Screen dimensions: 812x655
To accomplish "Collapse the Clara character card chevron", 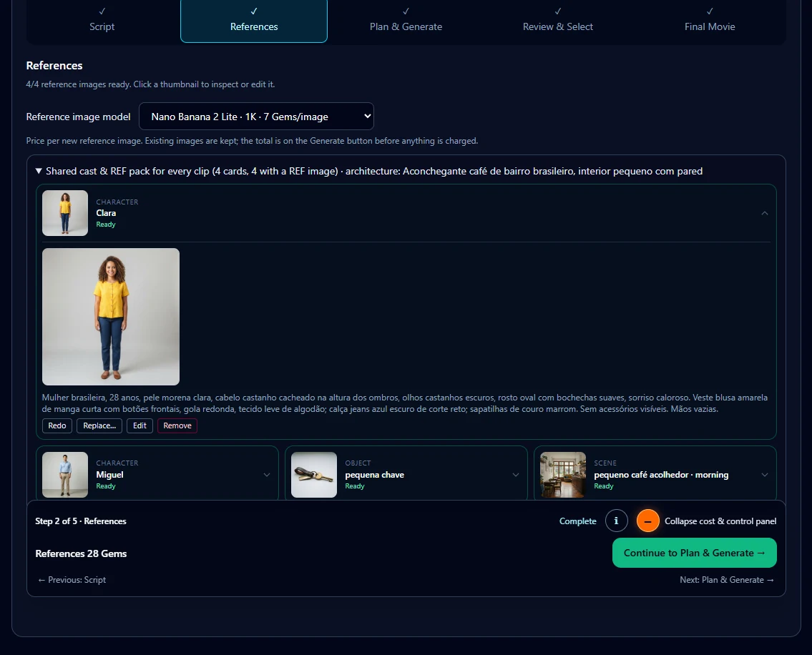I will [x=764, y=213].
